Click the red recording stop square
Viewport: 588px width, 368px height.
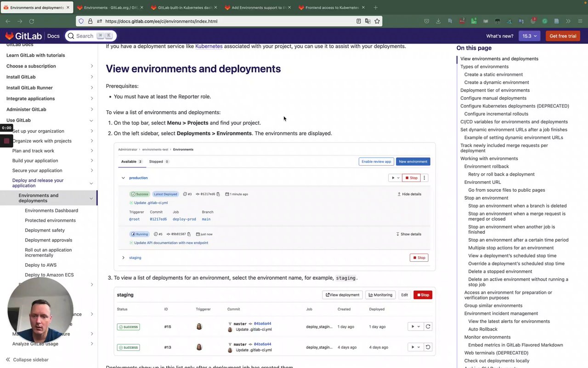(6, 141)
